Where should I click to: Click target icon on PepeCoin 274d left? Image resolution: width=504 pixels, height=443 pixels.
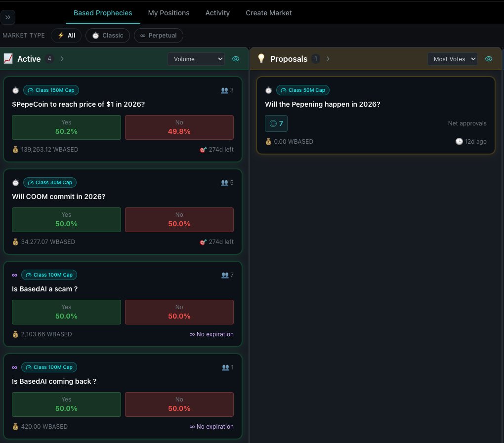point(203,150)
